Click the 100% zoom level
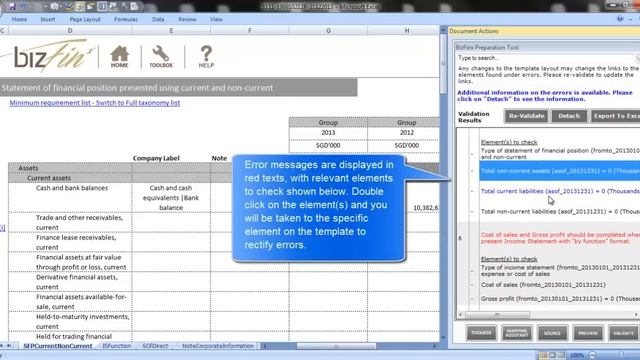The image size is (640, 360). pyautogui.click(x=577, y=355)
